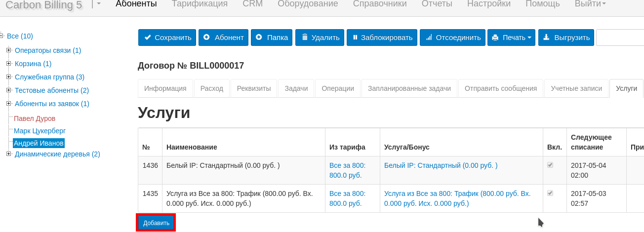Focus the search field beside Выгрузить

(620, 38)
